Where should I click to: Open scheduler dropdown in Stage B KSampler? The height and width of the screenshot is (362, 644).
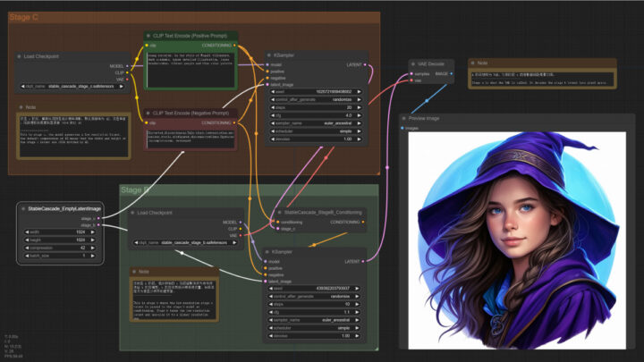(x=317, y=328)
